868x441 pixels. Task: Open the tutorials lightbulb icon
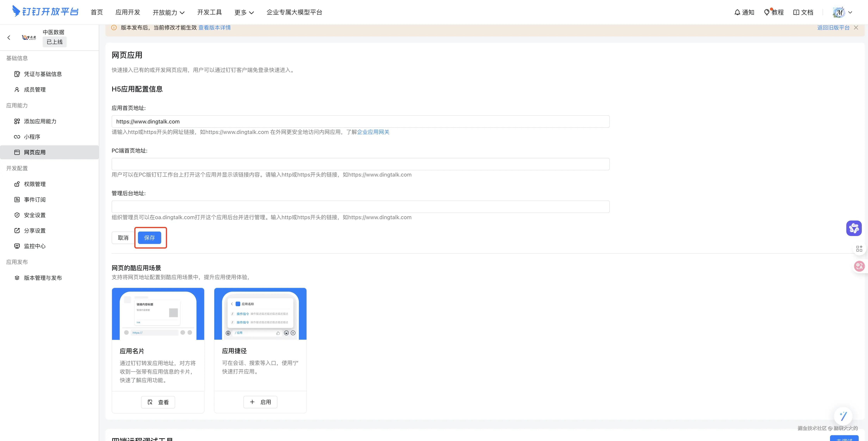pyautogui.click(x=767, y=12)
